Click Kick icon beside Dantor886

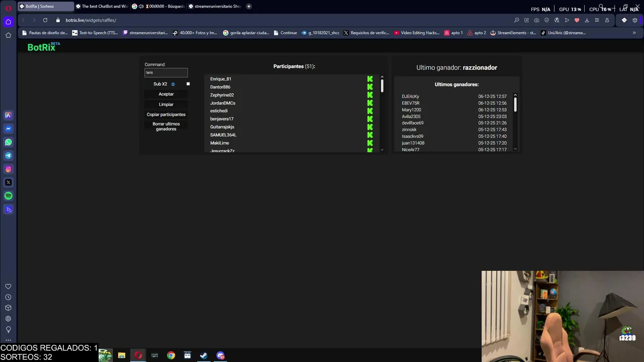(370, 87)
